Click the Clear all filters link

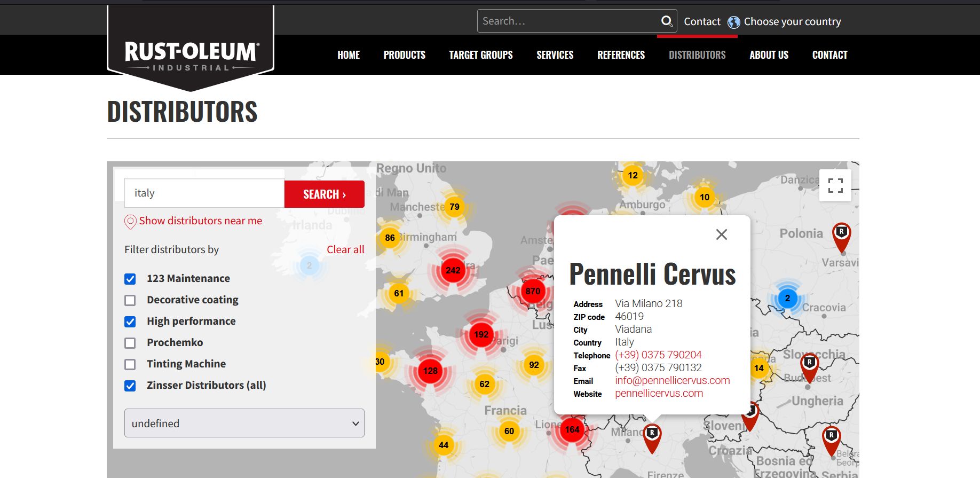(x=345, y=249)
